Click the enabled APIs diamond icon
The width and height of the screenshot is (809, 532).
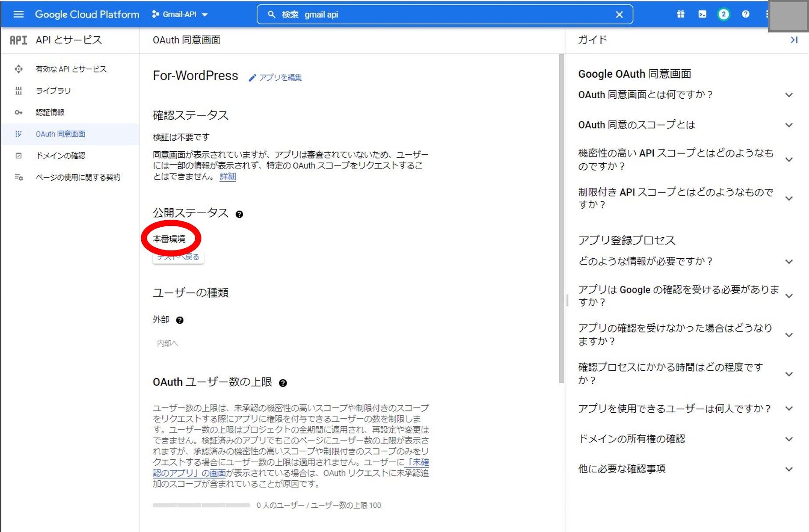click(18, 69)
